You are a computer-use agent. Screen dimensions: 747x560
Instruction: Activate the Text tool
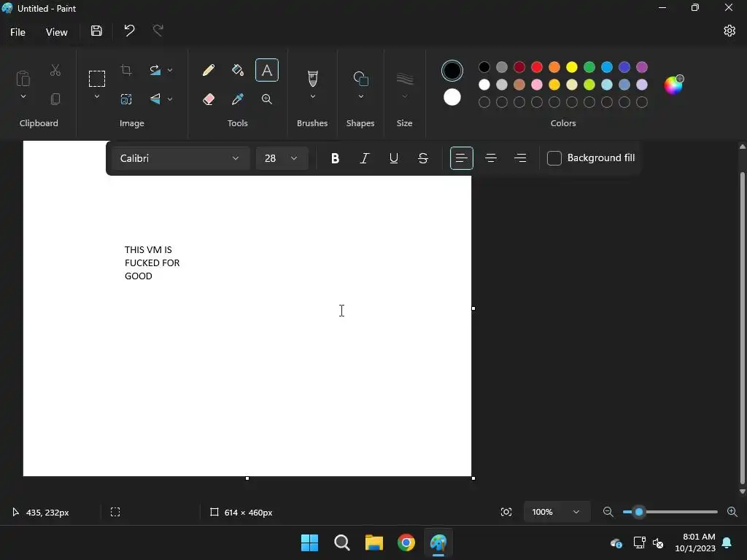pos(267,71)
